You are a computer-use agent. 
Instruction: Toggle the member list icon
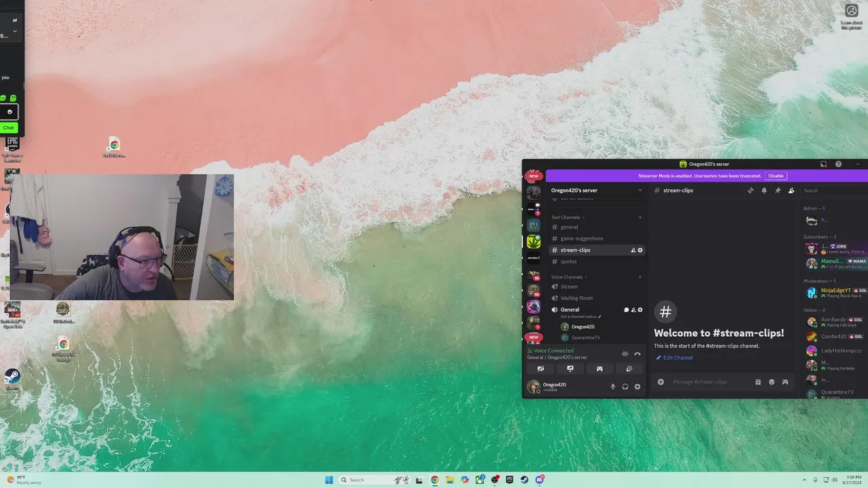point(791,190)
